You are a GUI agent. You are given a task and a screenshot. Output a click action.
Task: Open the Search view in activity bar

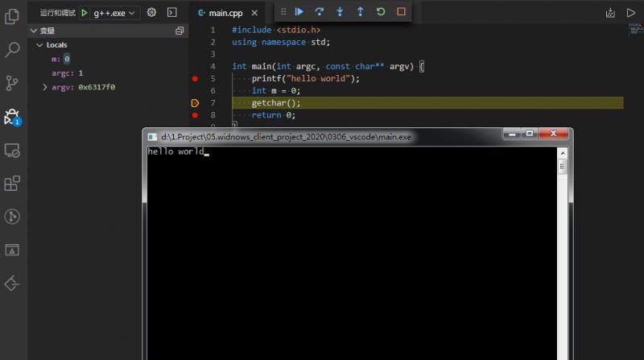[12, 50]
